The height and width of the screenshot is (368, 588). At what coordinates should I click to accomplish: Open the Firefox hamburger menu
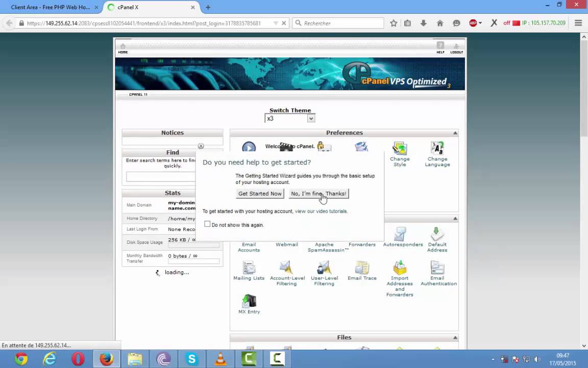(x=578, y=24)
